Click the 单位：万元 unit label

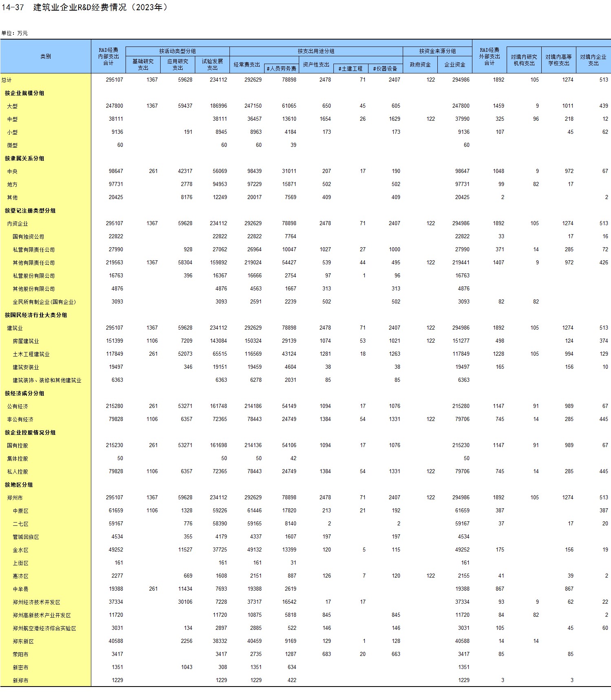(15, 33)
